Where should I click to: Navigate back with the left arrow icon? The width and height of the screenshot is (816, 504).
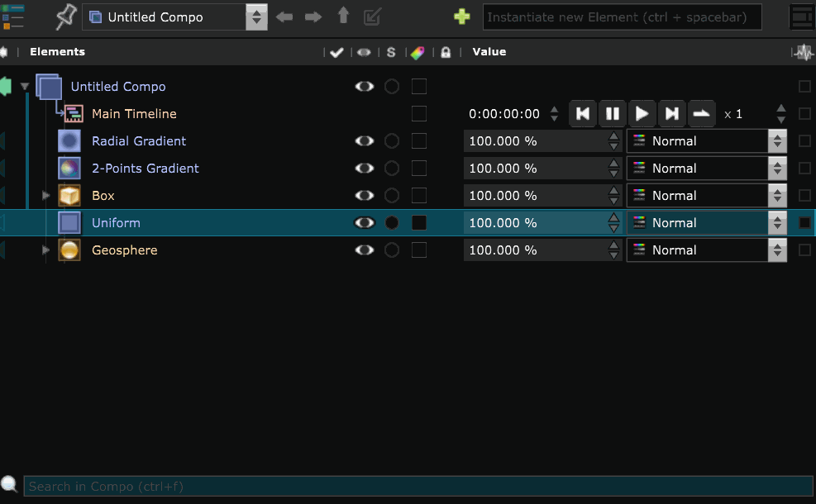pyautogui.click(x=285, y=17)
